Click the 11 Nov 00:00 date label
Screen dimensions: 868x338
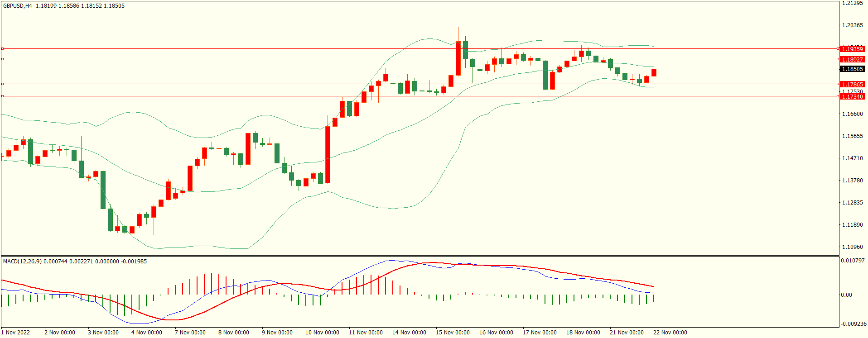click(x=366, y=333)
